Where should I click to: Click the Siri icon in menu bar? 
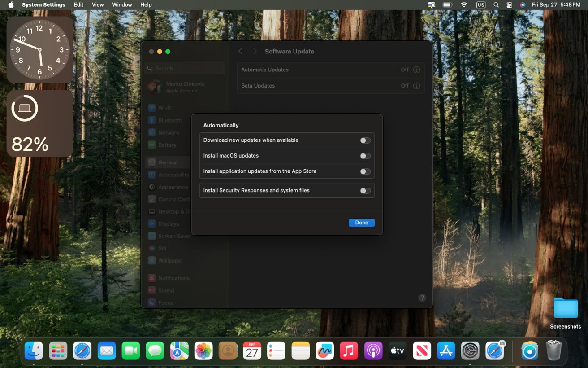tap(523, 4)
